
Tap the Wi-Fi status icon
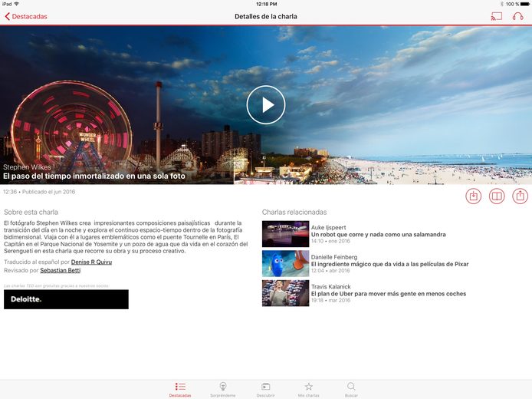(16, 4)
